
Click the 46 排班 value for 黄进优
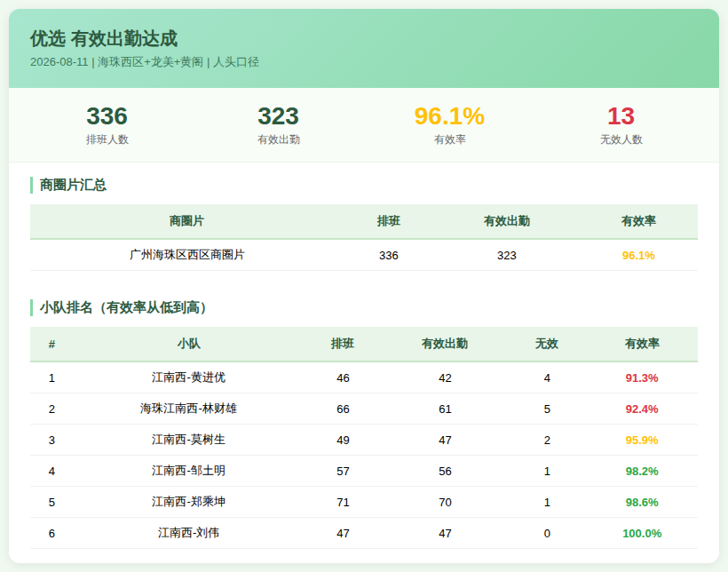pos(343,378)
